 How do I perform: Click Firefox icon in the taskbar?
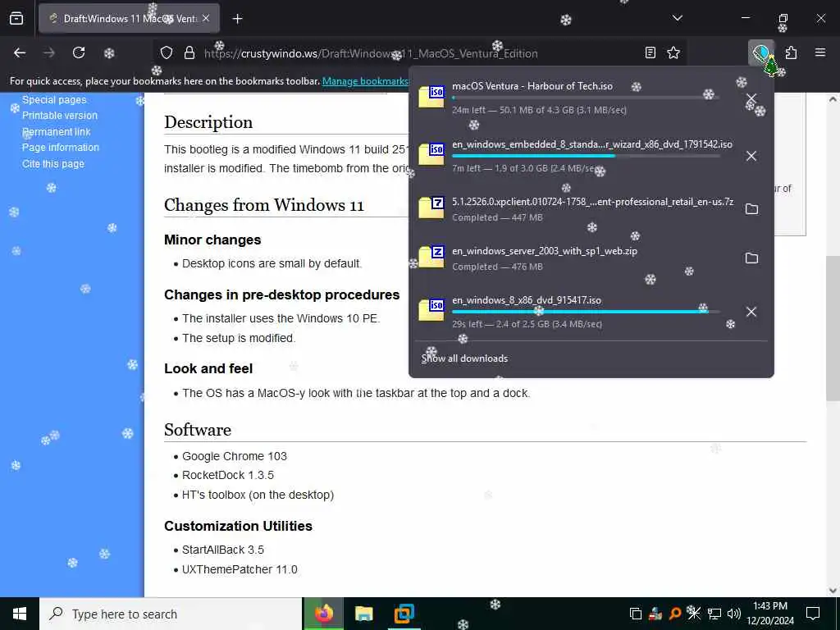(x=323, y=614)
